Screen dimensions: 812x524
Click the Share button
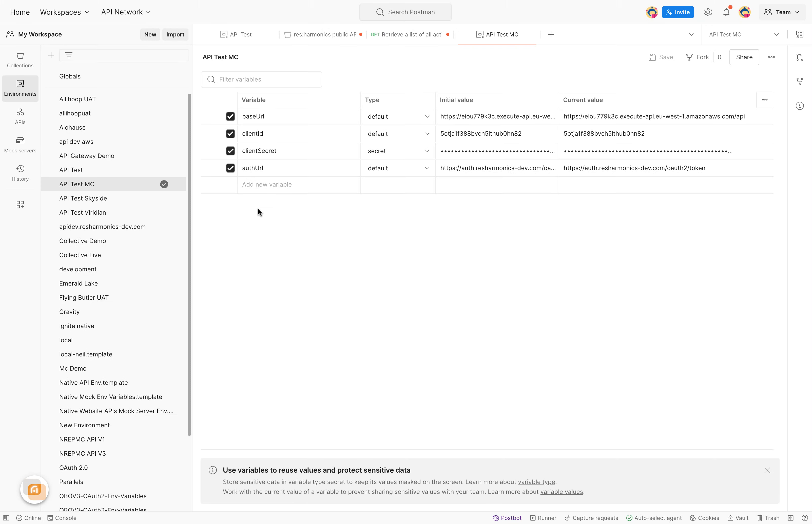[744, 57]
